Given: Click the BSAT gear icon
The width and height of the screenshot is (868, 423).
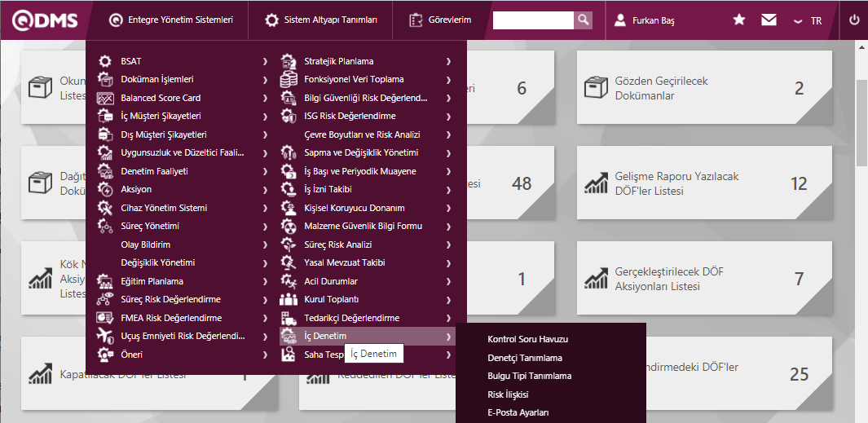Looking at the screenshot, I should click(105, 61).
